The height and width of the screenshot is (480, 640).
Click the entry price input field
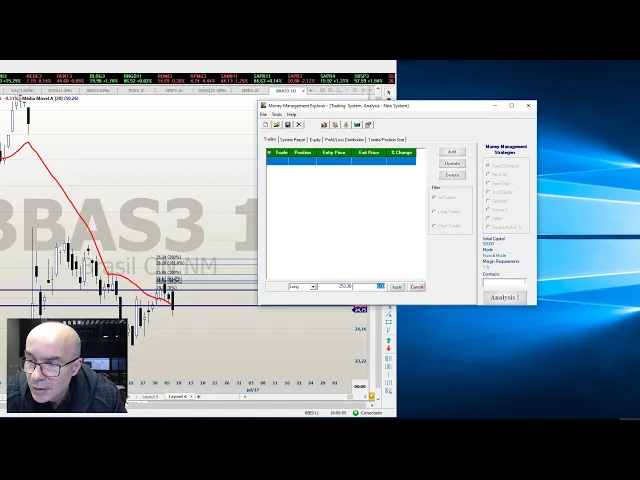(335, 287)
